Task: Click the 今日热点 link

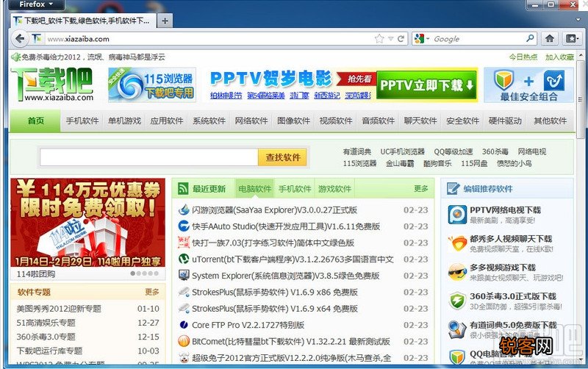Action: pos(523,57)
